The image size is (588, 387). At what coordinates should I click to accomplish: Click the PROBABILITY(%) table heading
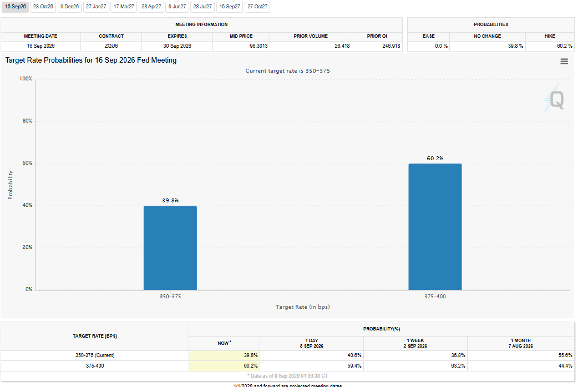(382, 329)
